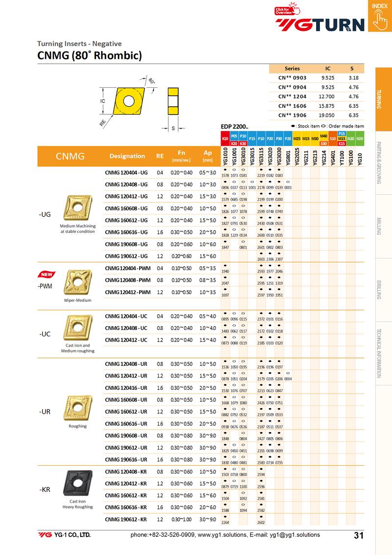The height and width of the screenshot is (555, 392).
Task: Click the YG-1 CO., LTD. footer logo
Action: (65, 535)
